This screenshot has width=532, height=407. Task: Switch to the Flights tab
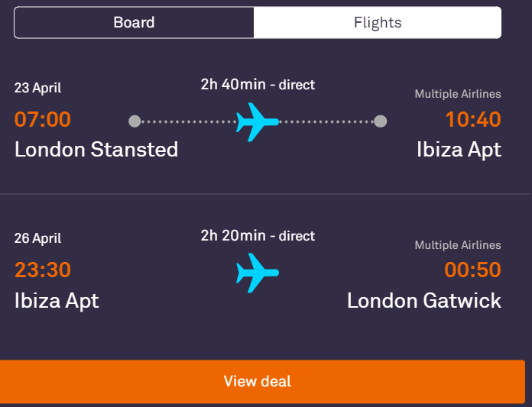pyautogui.click(x=378, y=22)
